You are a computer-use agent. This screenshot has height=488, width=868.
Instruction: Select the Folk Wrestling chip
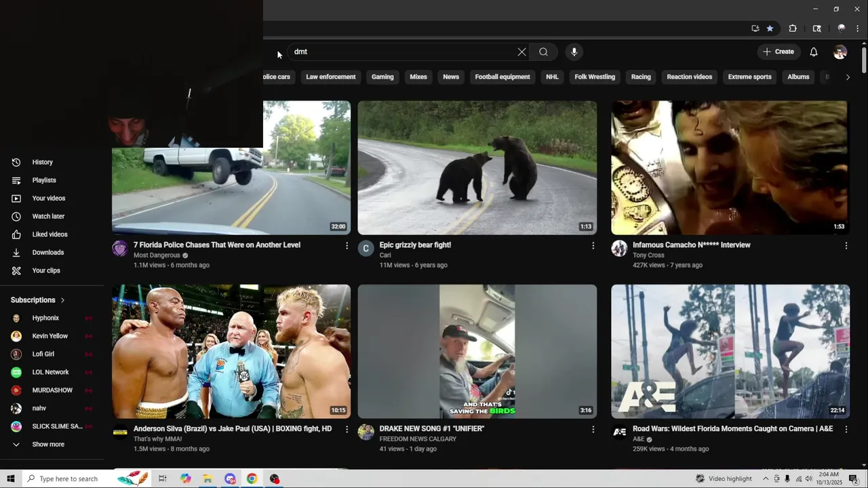coord(595,77)
